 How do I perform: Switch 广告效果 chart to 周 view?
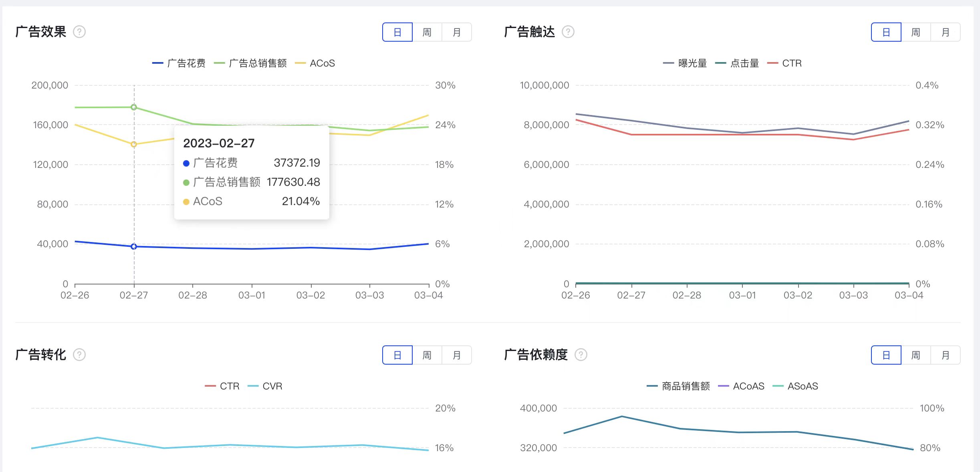pos(427,32)
